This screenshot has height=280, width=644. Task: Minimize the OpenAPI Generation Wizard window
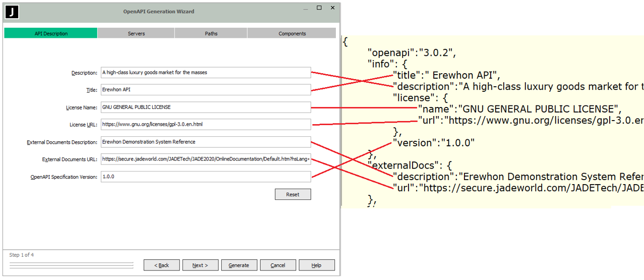point(306,8)
